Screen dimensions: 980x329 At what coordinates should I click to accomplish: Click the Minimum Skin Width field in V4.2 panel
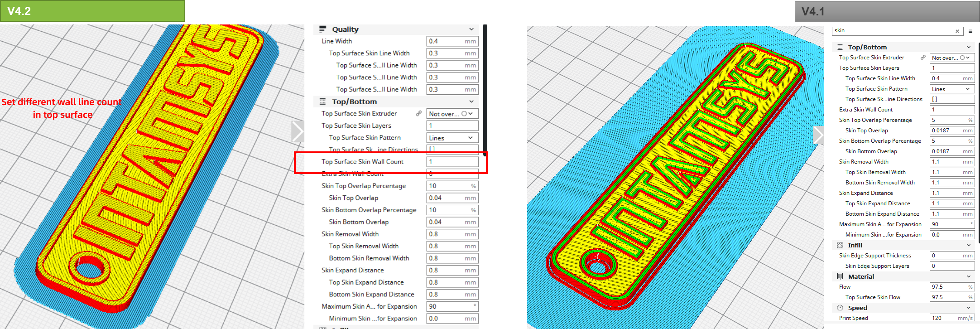pyautogui.click(x=452, y=319)
